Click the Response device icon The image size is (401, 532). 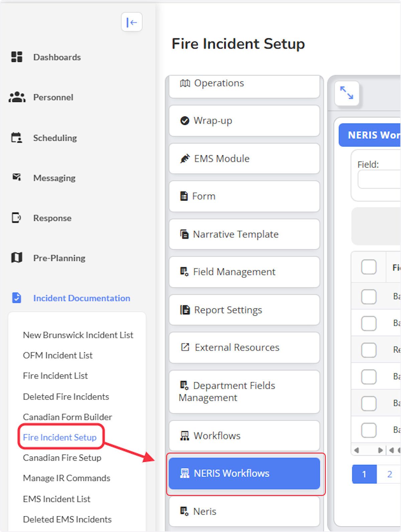(16, 218)
